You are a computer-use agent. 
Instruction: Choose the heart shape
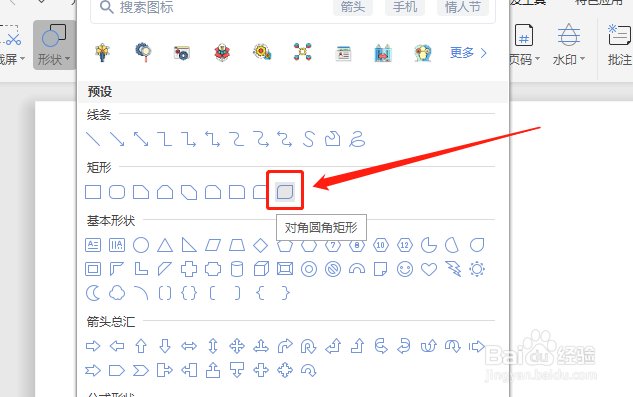click(x=429, y=269)
